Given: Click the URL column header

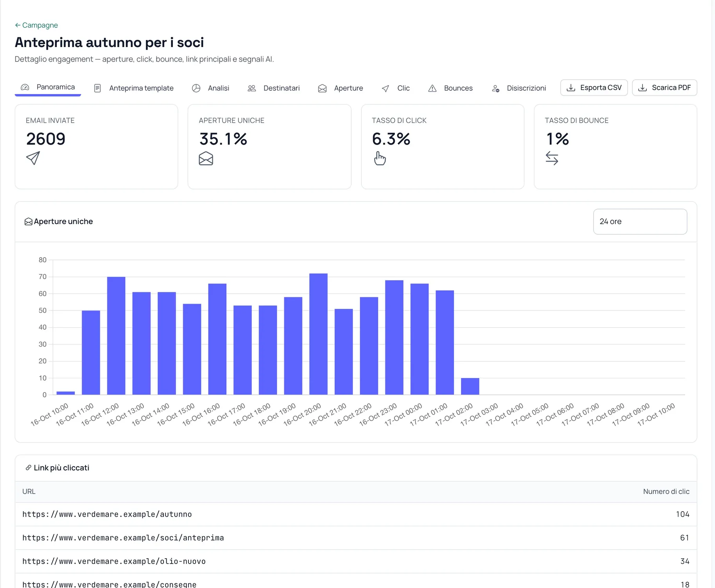Looking at the screenshot, I should (29, 492).
